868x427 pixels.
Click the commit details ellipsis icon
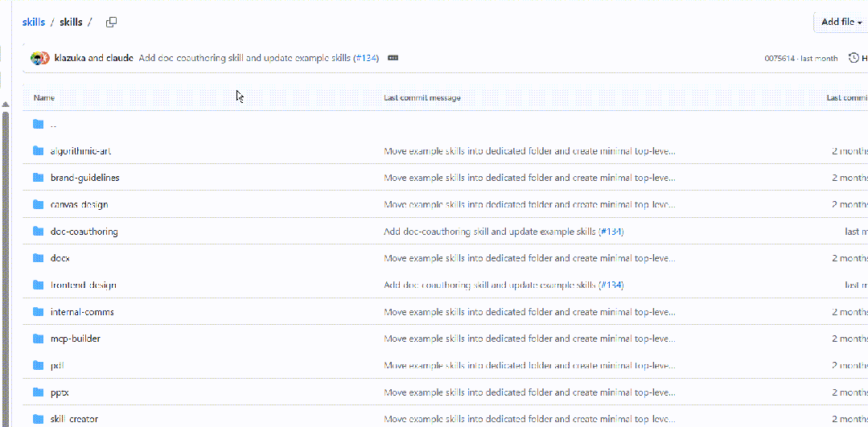pyautogui.click(x=393, y=58)
